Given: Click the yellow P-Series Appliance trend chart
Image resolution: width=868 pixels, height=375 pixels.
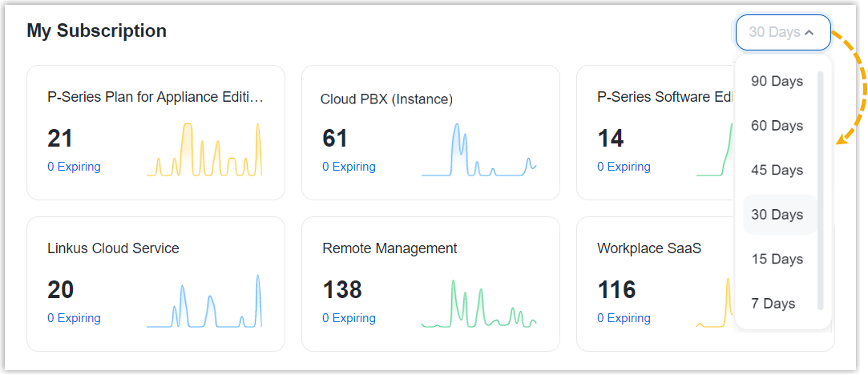Looking at the screenshot, I should pos(204,150).
